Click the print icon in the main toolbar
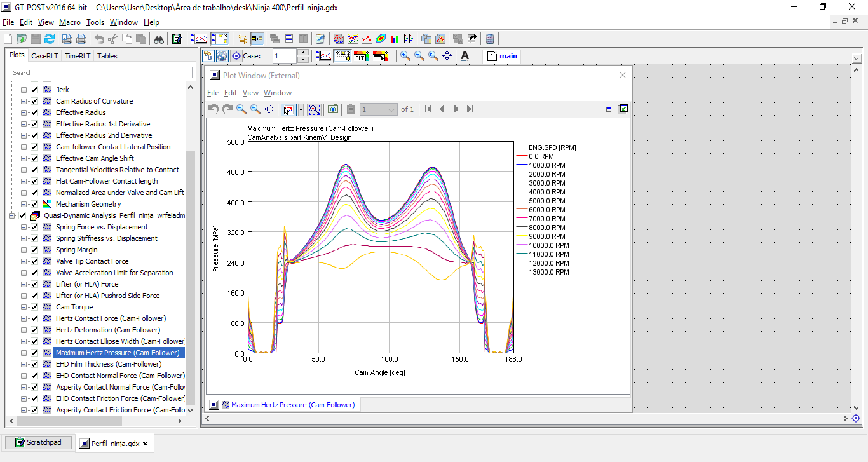The height and width of the screenshot is (462, 868). pos(81,39)
